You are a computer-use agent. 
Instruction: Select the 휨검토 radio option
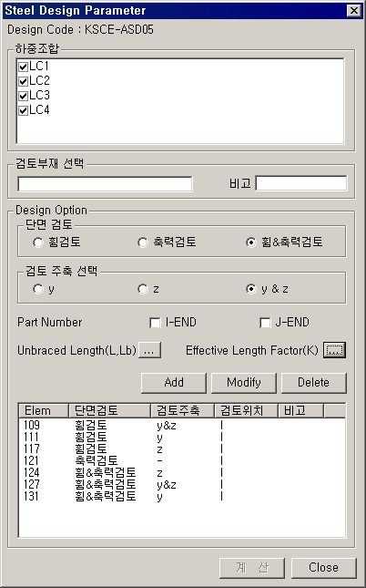click(x=38, y=242)
